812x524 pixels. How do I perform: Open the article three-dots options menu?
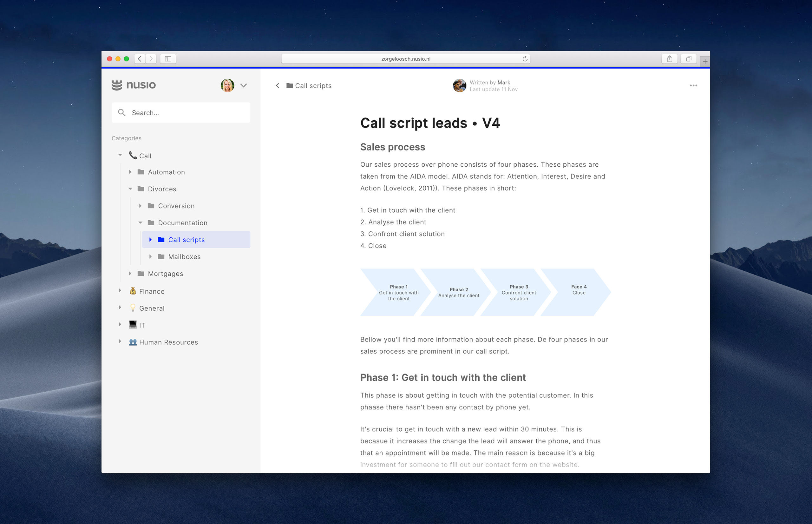click(x=693, y=86)
